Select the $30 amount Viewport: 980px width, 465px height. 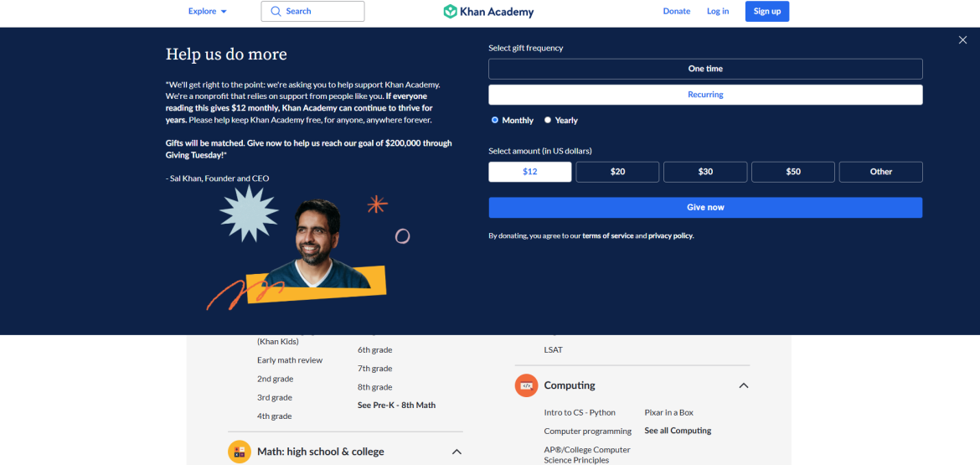point(705,172)
